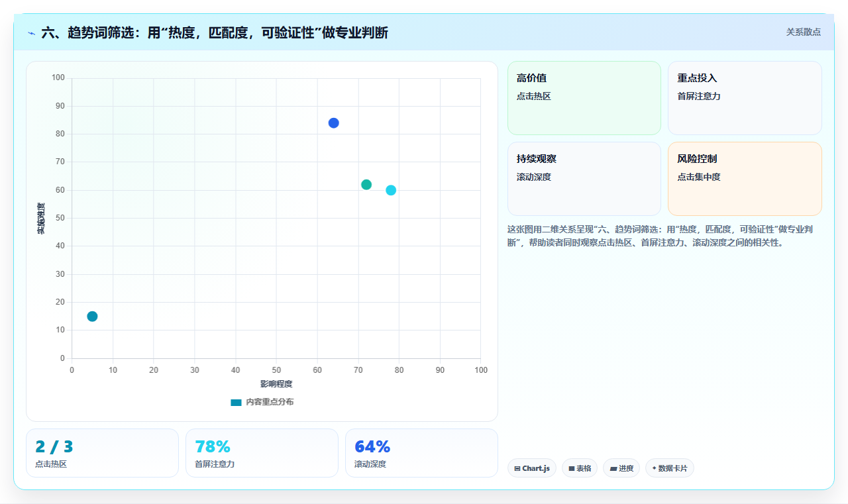The width and height of the screenshot is (848, 504).
Task: Click the slide title 六、趋势词筛选
Action: pyautogui.click(x=215, y=32)
